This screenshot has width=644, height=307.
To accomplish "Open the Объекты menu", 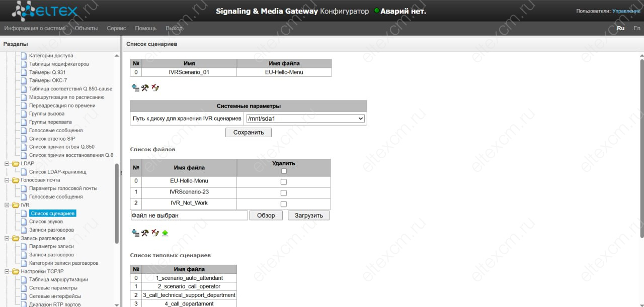I will click(x=86, y=28).
